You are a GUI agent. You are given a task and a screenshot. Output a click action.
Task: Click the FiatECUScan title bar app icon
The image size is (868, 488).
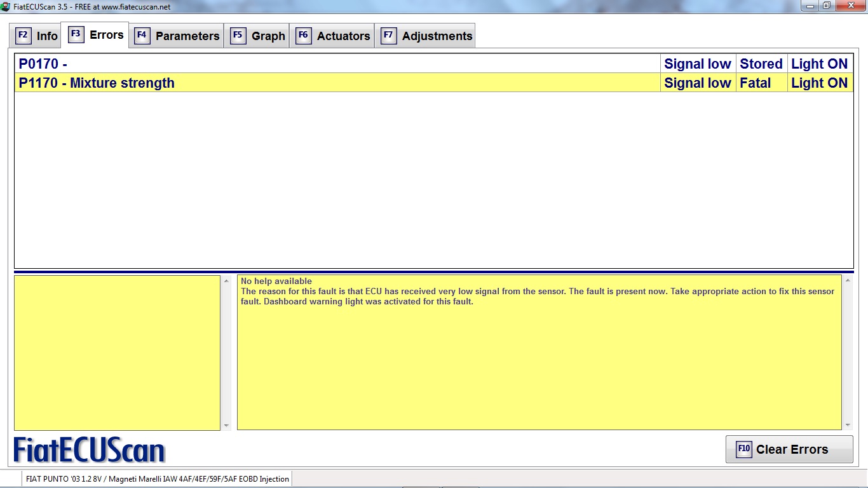click(6, 6)
